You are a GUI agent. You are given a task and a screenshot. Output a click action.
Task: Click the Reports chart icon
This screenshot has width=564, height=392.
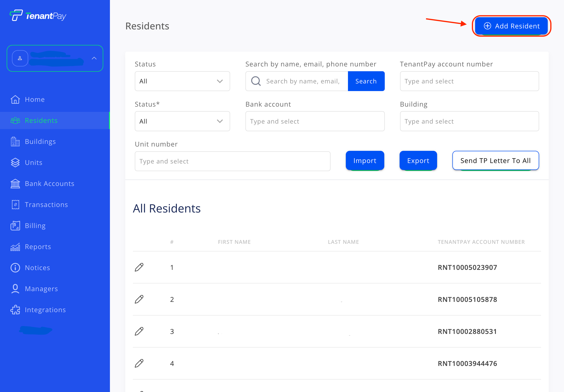[15, 247]
